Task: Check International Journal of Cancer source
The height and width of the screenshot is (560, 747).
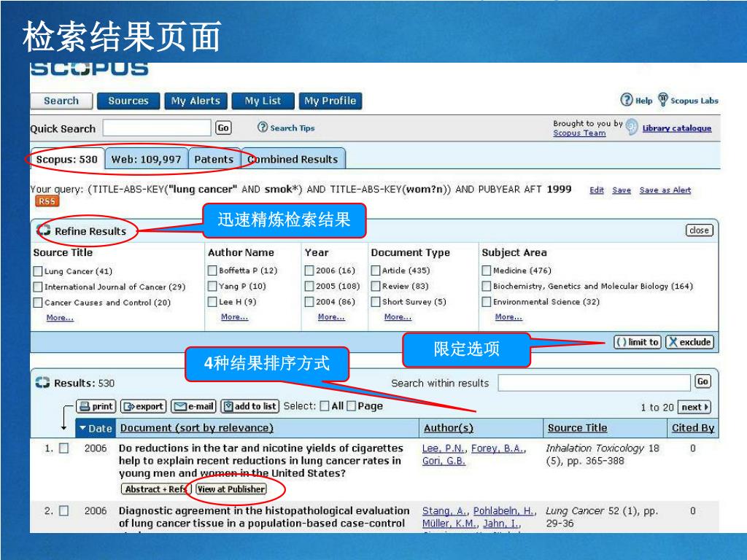Action: (38, 287)
